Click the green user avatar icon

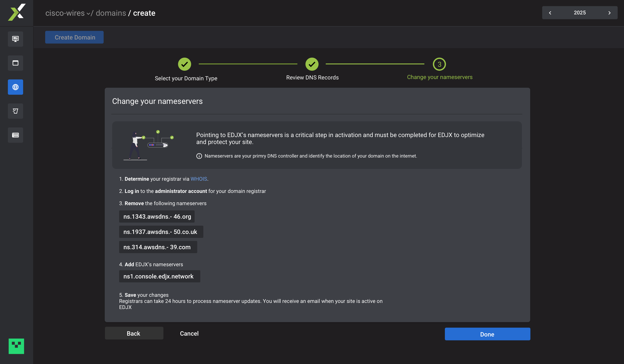click(16, 346)
